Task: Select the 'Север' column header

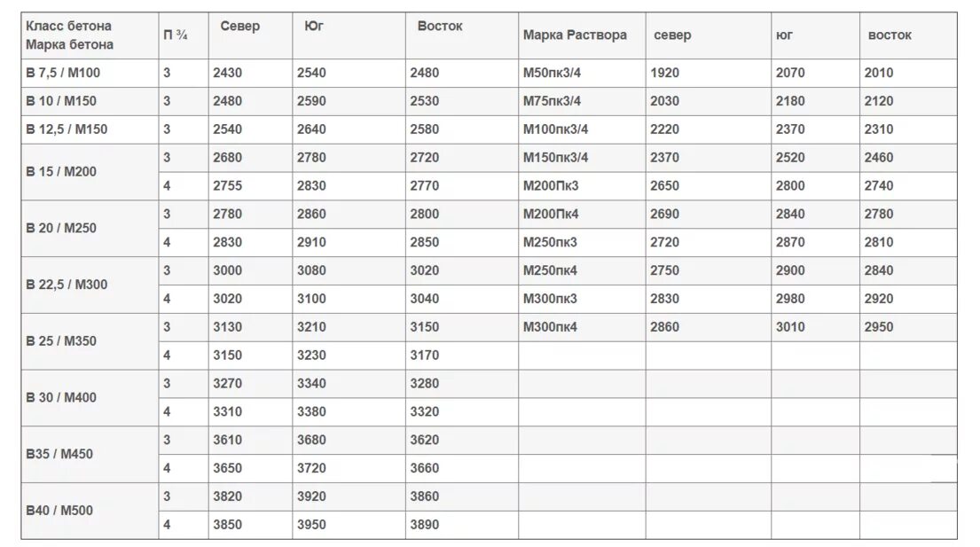Action: [251, 35]
